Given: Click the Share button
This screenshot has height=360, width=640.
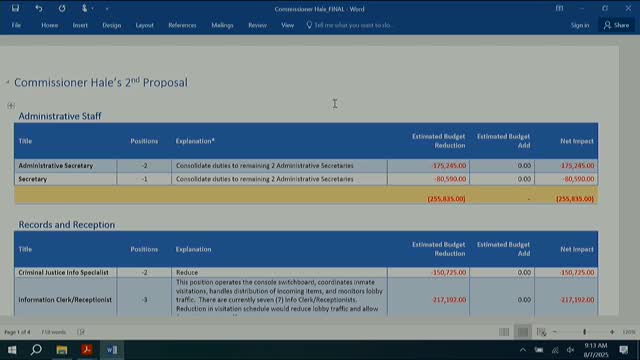Looking at the screenshot, I should pyautogui.click(x=616, y=25).
